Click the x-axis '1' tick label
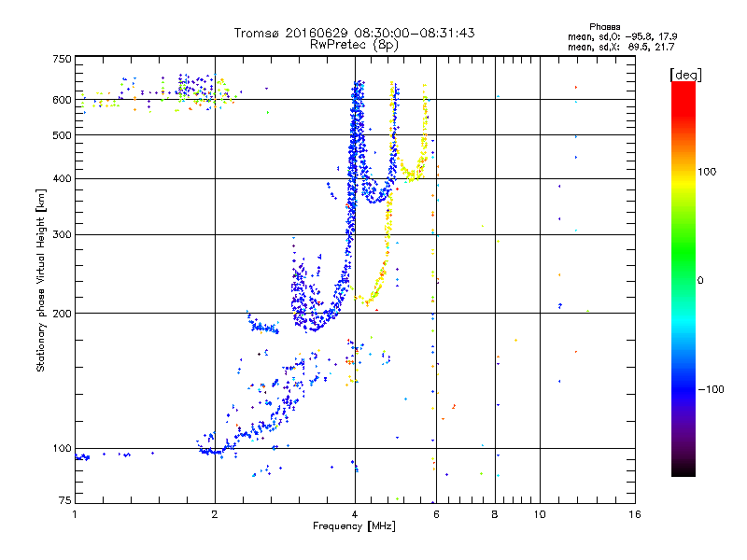 point(75,514)
